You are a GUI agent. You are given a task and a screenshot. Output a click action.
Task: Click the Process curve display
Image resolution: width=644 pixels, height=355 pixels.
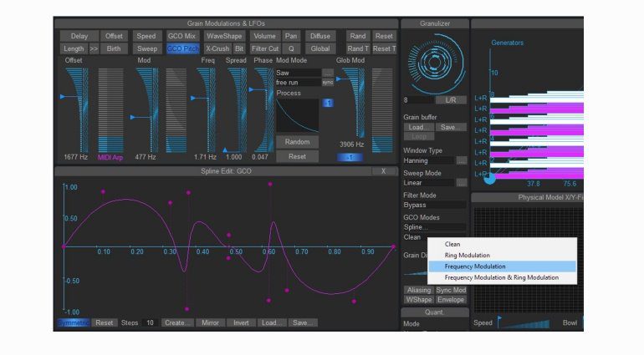tap(297, 115)
